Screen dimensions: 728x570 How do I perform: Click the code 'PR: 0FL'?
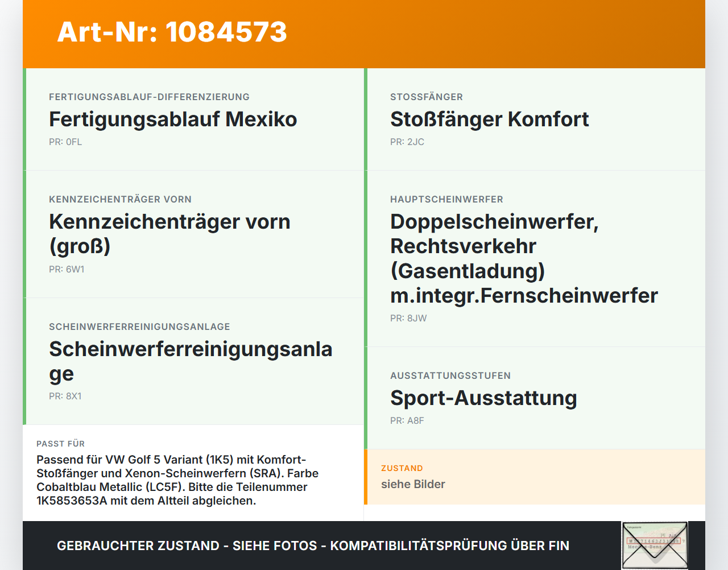coord(65,142)
